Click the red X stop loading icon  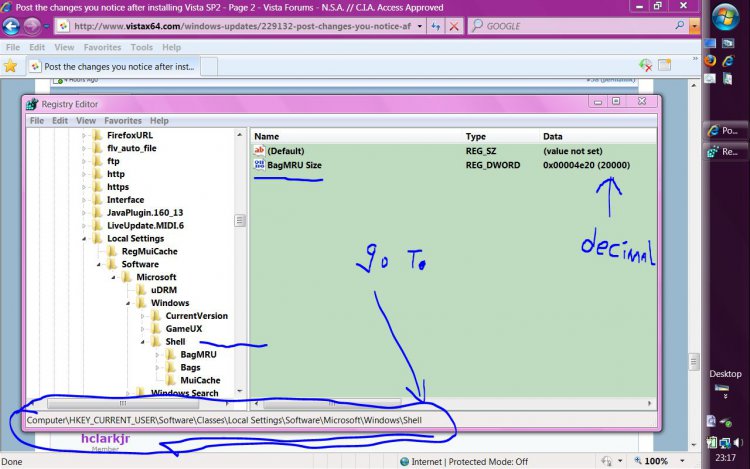[454, 26]
